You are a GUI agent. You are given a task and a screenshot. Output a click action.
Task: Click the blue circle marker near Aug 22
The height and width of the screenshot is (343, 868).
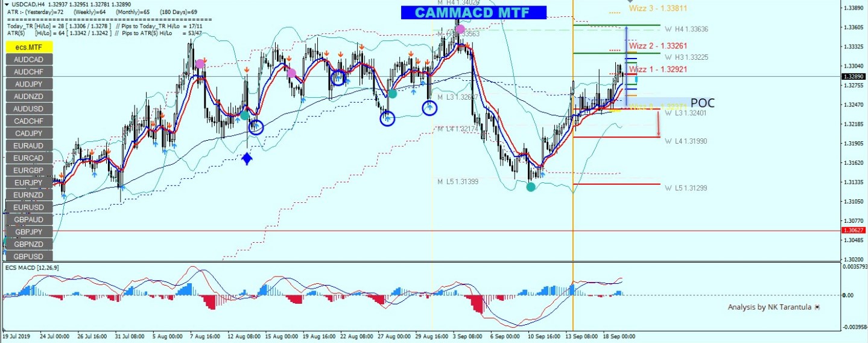(339, 77)
